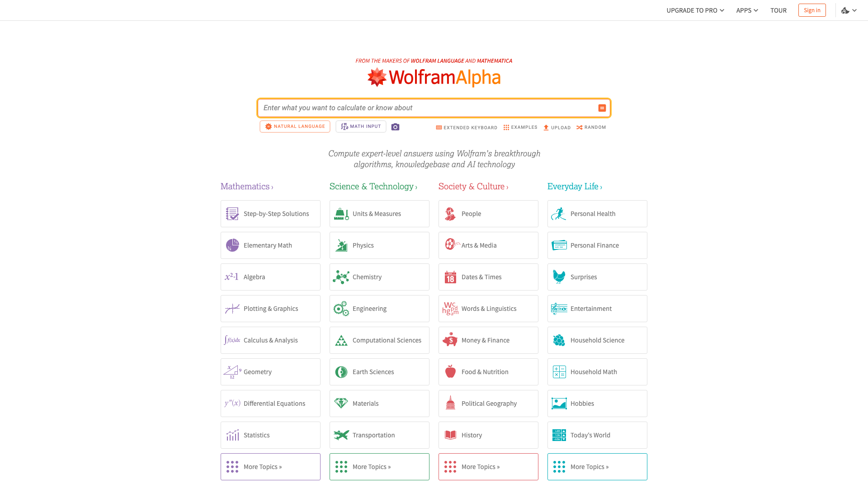
Task: Click the Sign in button
Action: coord(812,10)
